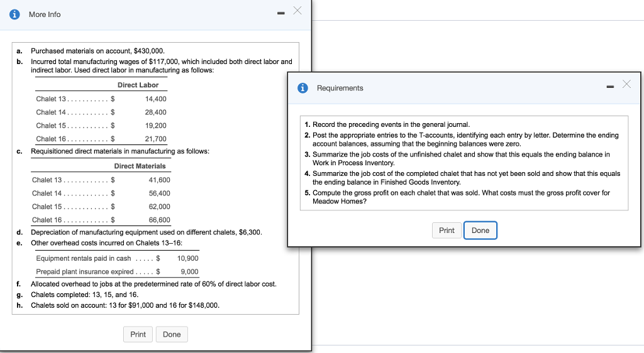
Task: Close the Requirements dialog
Action: pyautogui.click(x=626, y=84)
